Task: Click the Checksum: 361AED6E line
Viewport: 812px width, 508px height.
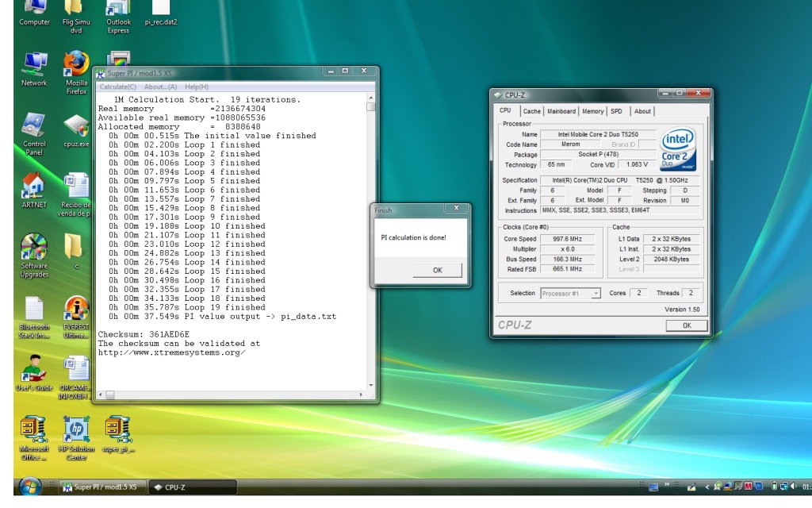Action: [x=144, y=334]
